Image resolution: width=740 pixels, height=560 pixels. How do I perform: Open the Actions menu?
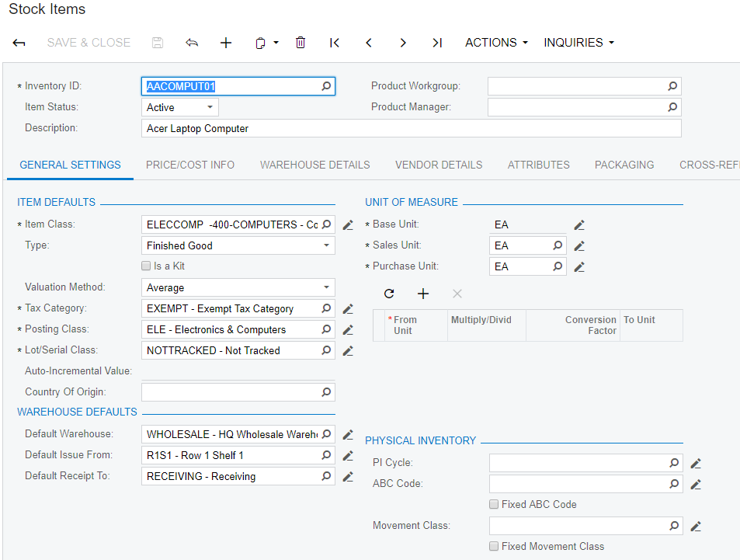click(x=496, y=43)
